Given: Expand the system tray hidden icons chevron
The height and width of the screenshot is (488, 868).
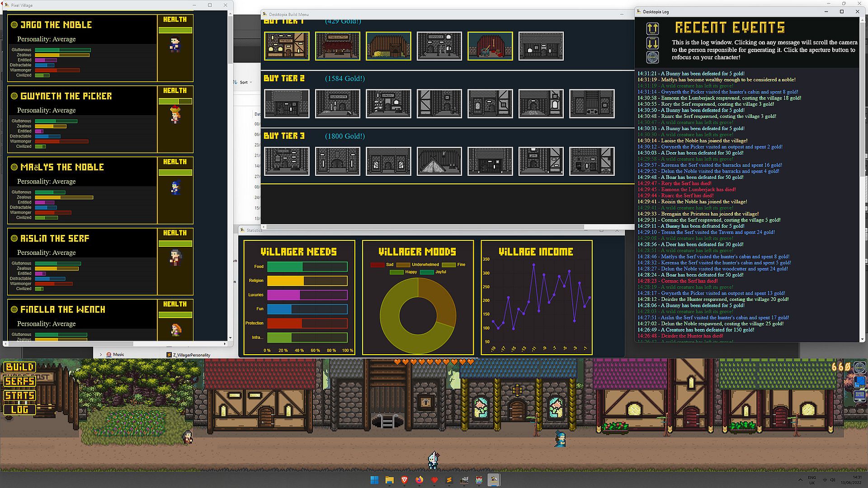Looking at the screenshot, I should click(x=800, y=480).
